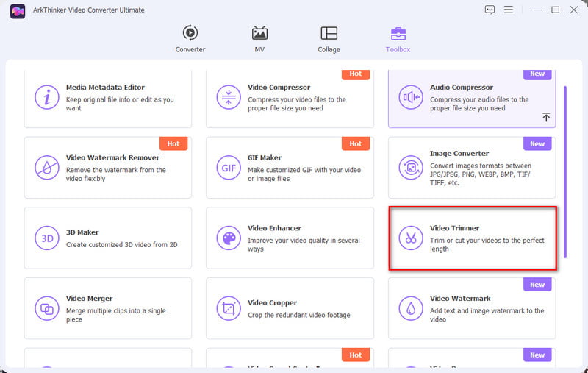Open the Converter tab

190,39
